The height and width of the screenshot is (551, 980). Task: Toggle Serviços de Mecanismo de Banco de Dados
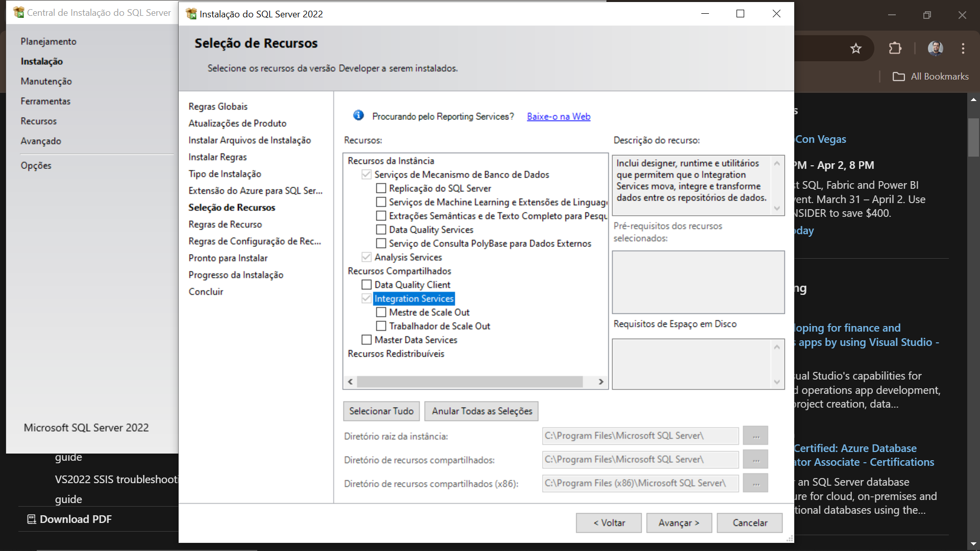coord(366,174)
